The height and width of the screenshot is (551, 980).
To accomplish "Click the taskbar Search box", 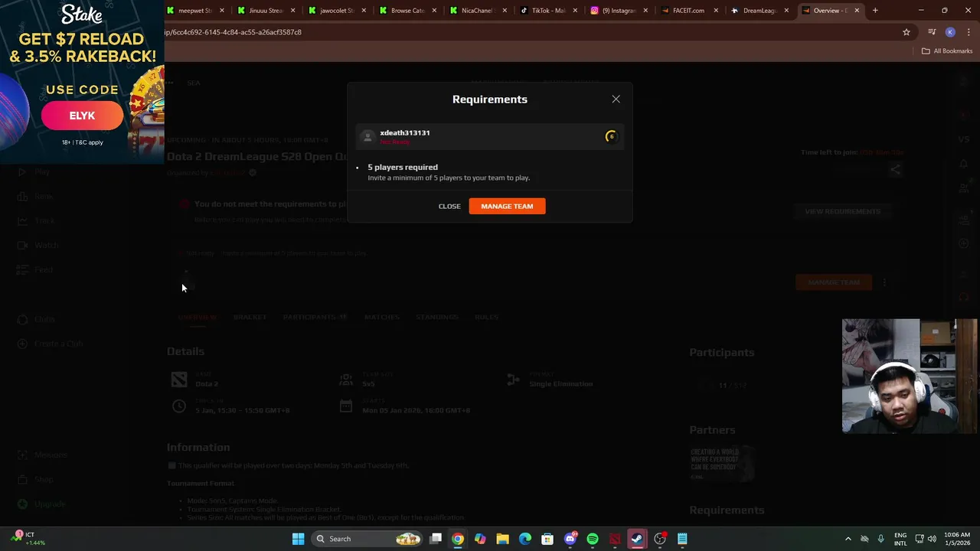I will [x=367, y=539].
